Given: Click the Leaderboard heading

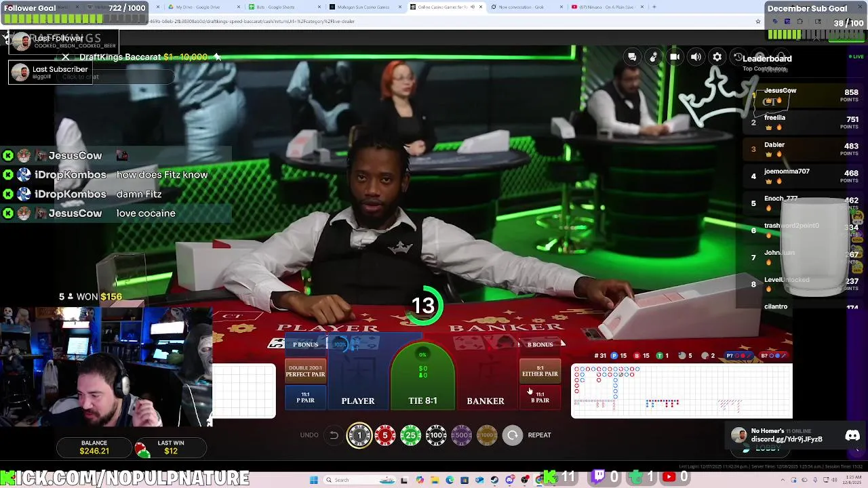Looking at the screenshot, I should click(767, 58).
